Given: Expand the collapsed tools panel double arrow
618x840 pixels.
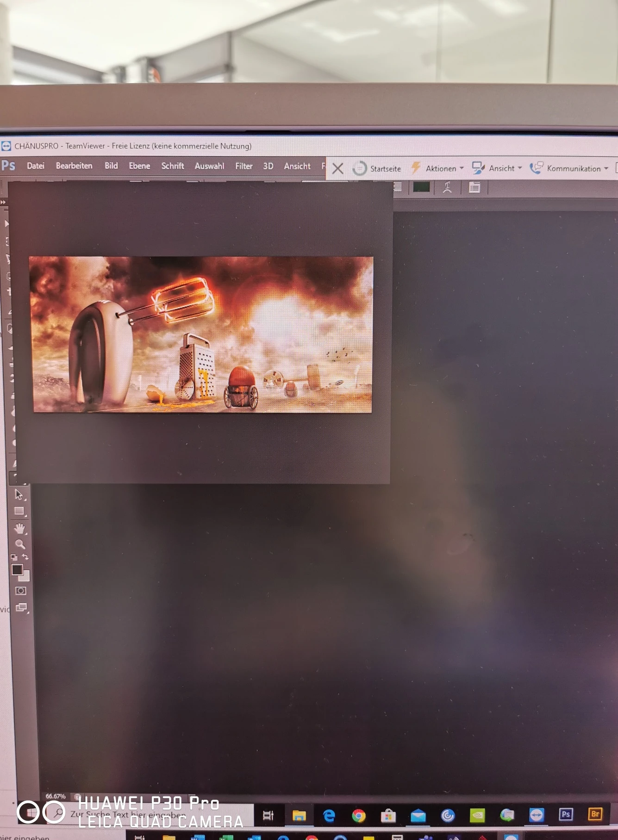Looking at the screenshot, I should click(3, 202).
